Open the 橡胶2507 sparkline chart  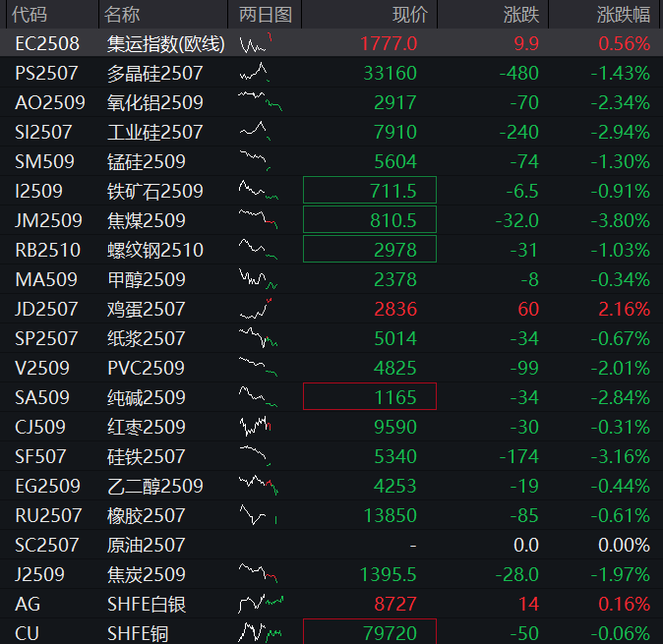point(259,514)
